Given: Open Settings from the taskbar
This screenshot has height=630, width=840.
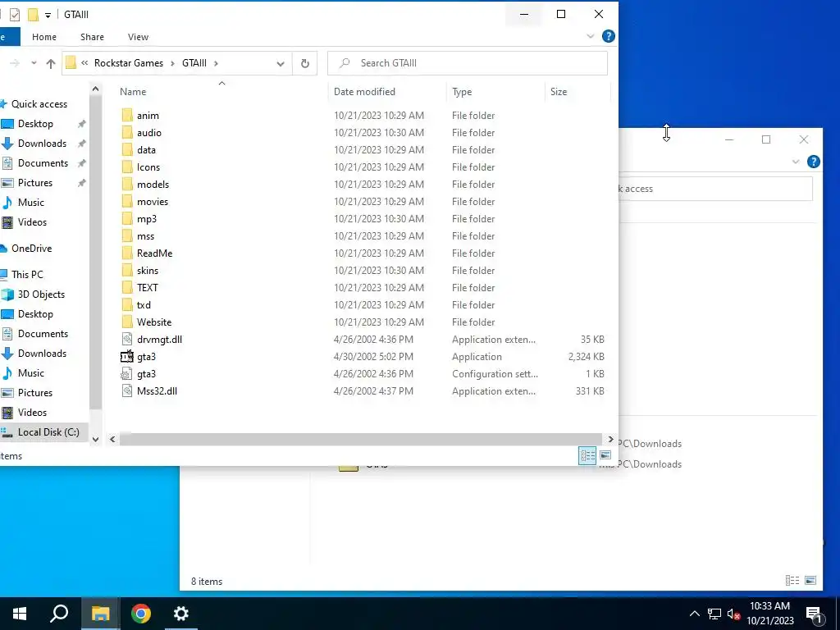Looking at the screenshot, I should (181, 614).
